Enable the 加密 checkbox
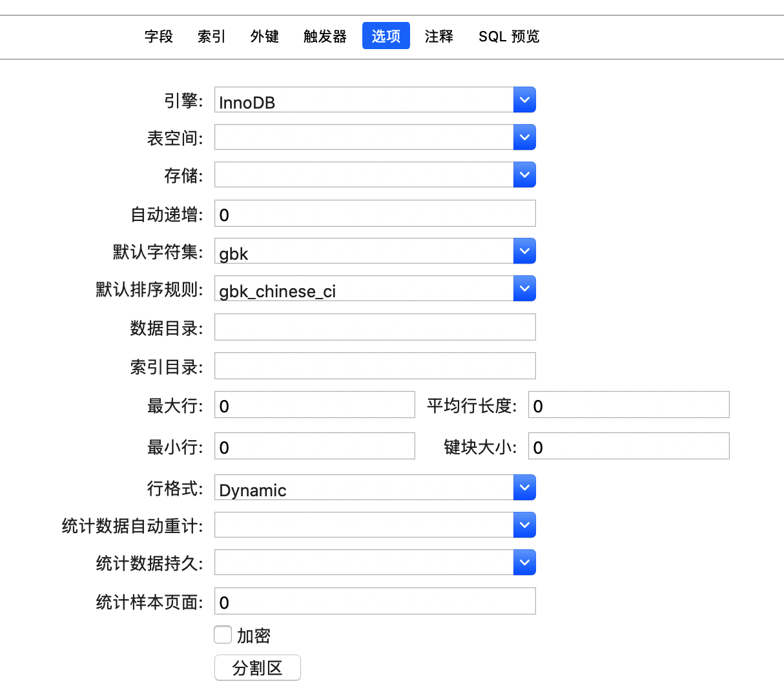 point(223,635)
